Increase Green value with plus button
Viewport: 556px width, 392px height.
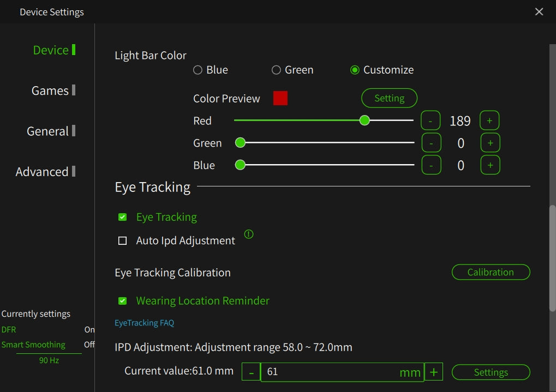pos(490,143)
